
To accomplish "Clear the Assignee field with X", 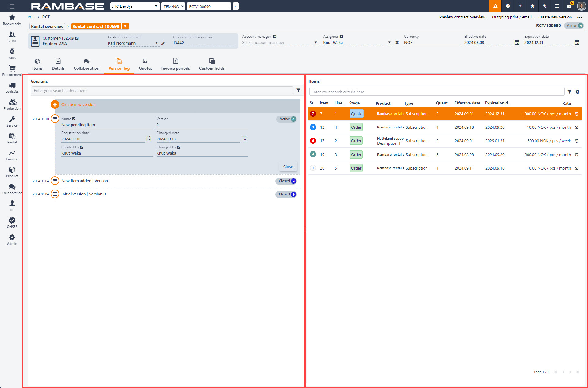I will point(397,43).
